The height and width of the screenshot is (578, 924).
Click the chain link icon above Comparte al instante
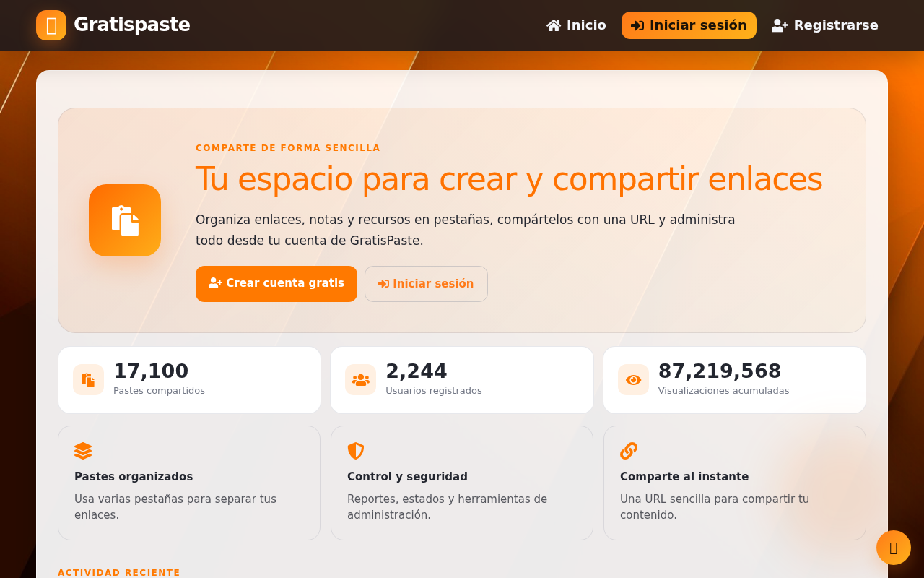[x=629, y=451]
